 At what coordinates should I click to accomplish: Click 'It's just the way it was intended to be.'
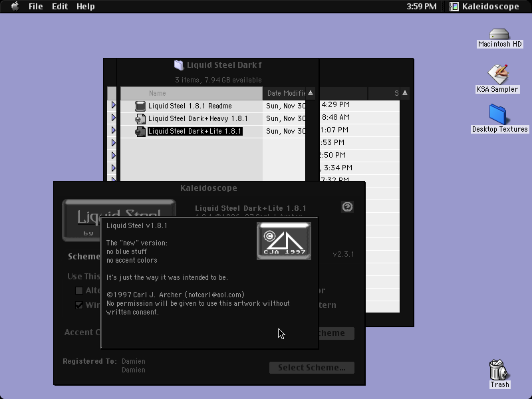click(x=167, y=277)
